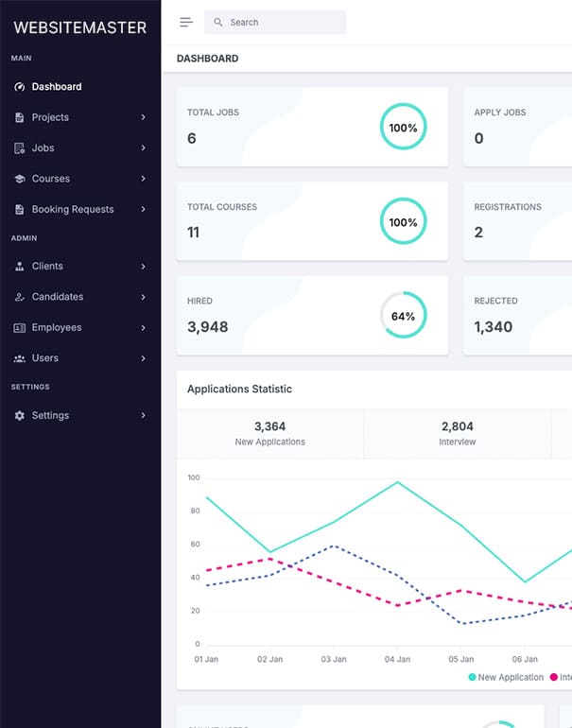Expand the Booking Requests submenu arrow
Screen dimensions: 572x728
143,210
